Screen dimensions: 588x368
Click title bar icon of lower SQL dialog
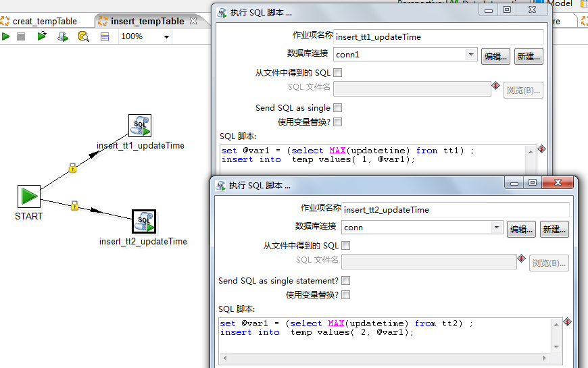220,186
